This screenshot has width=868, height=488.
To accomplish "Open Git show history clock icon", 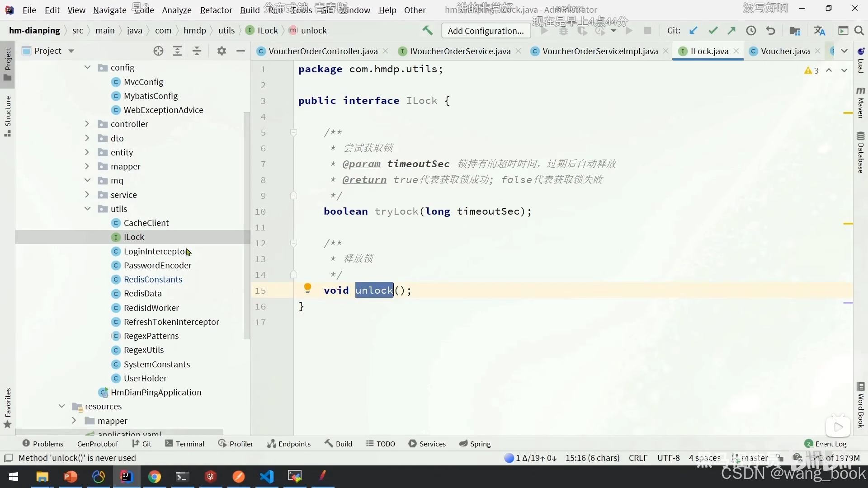I will [x=751, y=30].
